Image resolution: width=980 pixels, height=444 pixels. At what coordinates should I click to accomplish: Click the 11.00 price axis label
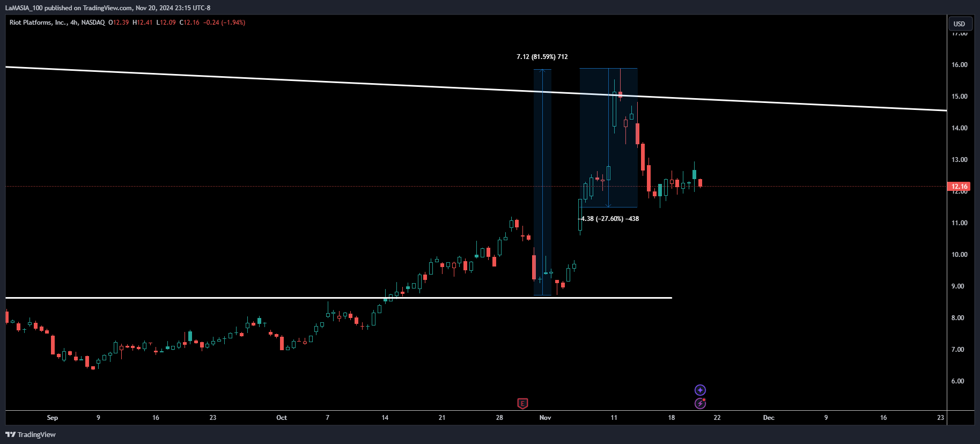click(959, 223)
